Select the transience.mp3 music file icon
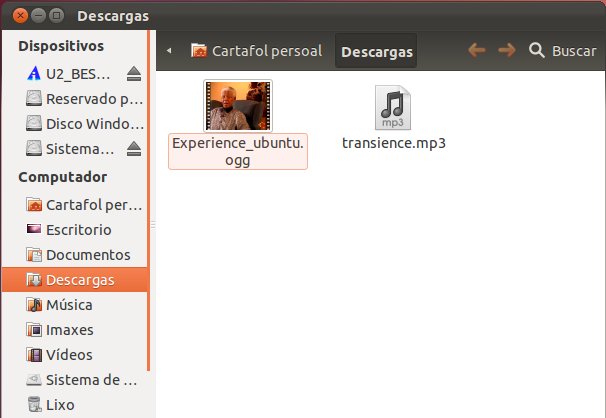This screenshot has height=418, width=606. click(393, 108)
